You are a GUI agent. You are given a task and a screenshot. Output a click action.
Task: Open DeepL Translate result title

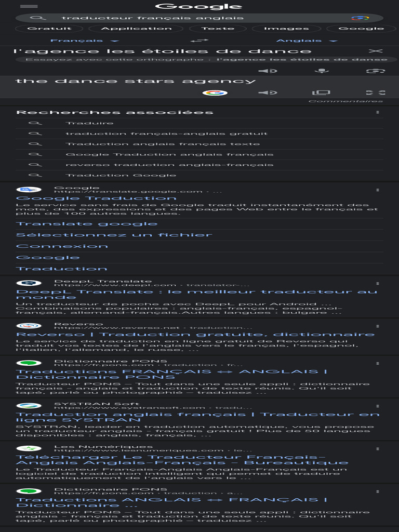tap(197, 294)
